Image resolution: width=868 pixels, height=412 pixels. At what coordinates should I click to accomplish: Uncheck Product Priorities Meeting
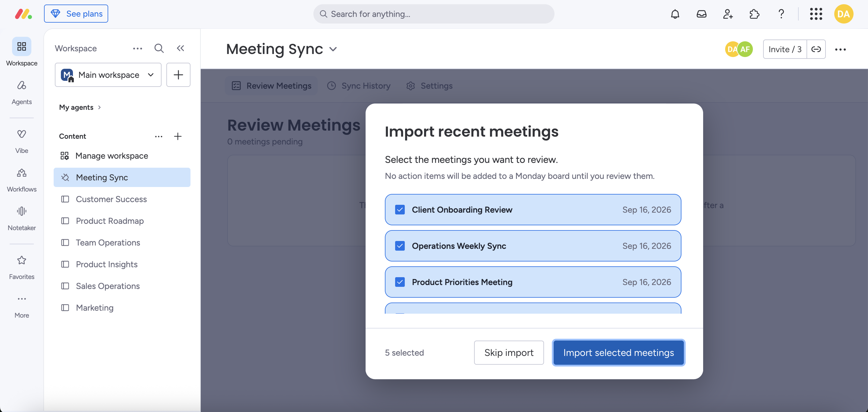coord(400,282)
